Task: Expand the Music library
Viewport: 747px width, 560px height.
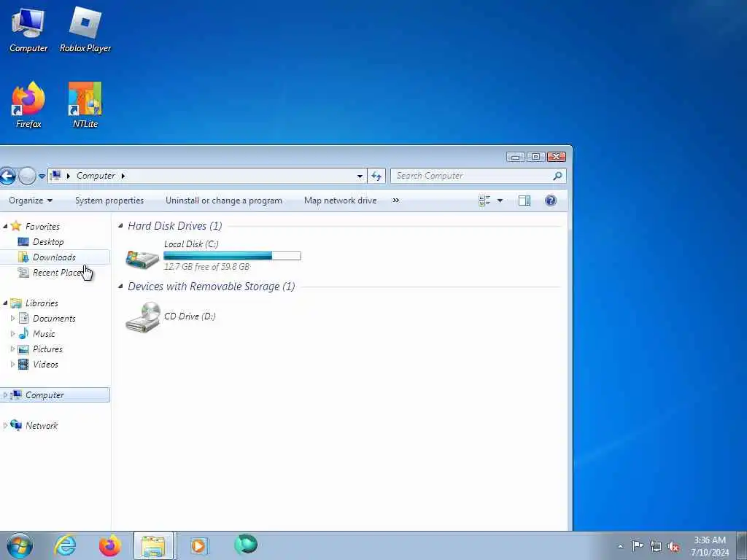Action: pyautogui.click(x=13, y=334)
